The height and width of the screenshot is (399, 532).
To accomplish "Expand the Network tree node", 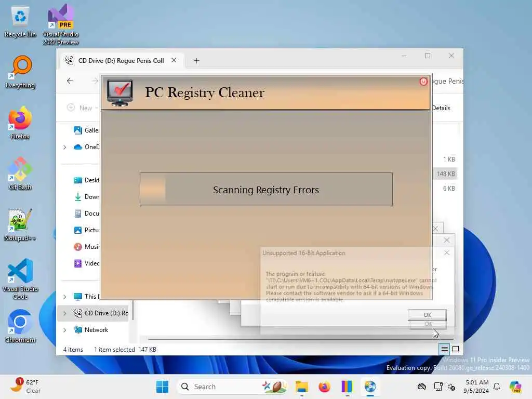I will [64, 330].
